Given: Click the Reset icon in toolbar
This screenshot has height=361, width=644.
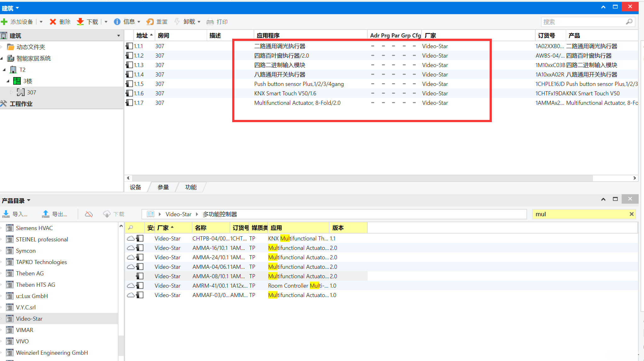Looking at the screenshot, I should tap(150, 22).
